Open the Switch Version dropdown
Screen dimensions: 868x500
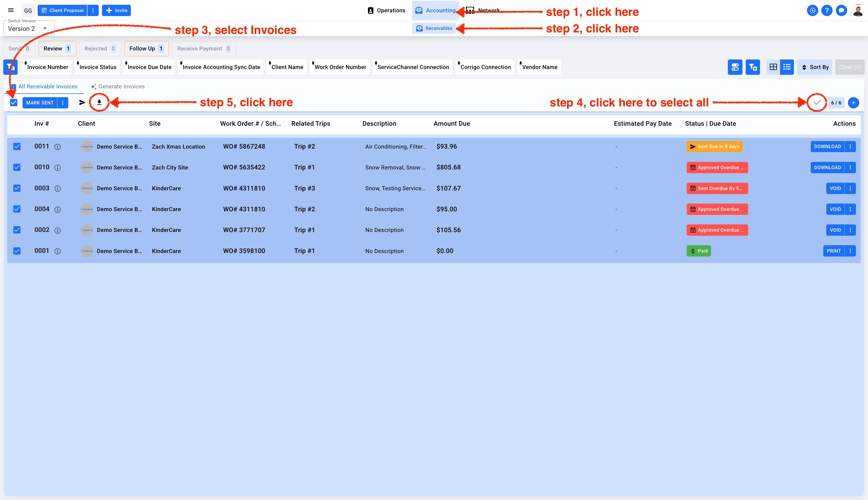tap(29, 29)
